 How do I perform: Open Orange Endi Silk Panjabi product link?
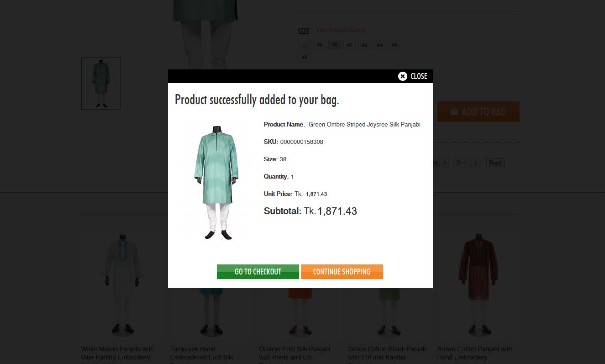pos(295,354)
